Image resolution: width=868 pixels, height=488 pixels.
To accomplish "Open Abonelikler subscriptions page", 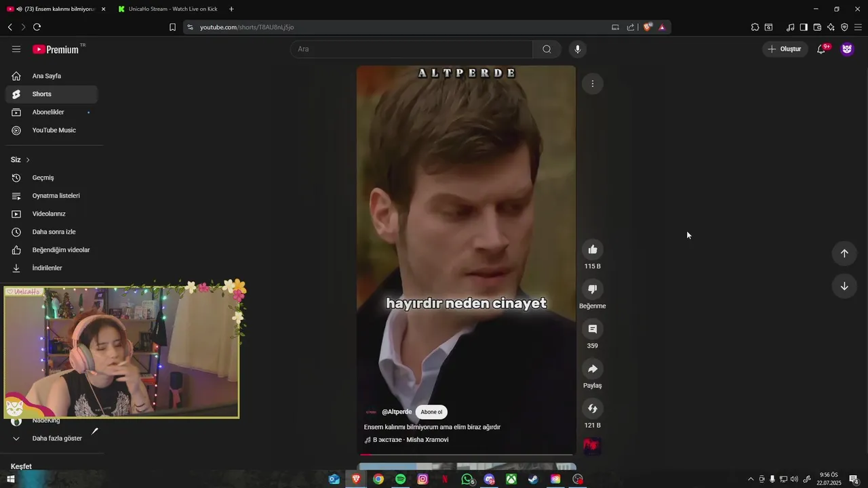I will pyautogui.click(x=52, y=112).
